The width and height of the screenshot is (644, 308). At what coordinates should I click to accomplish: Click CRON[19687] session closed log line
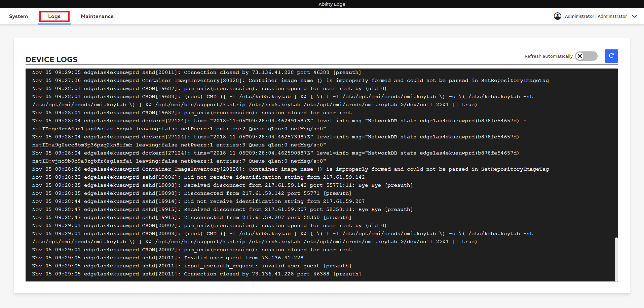(192, 113)
